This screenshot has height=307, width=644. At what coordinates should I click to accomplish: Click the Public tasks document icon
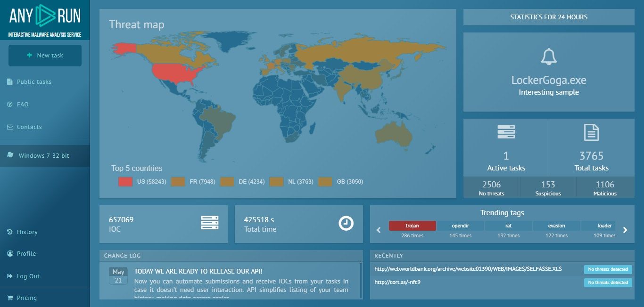click(10, 82)
